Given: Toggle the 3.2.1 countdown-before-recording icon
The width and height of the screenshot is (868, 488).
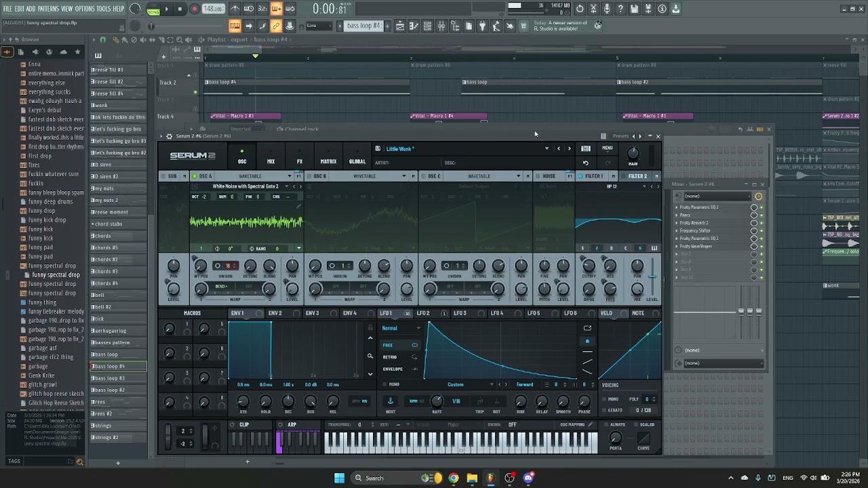Looking at the screenshot, I should (x=262, y=9).
